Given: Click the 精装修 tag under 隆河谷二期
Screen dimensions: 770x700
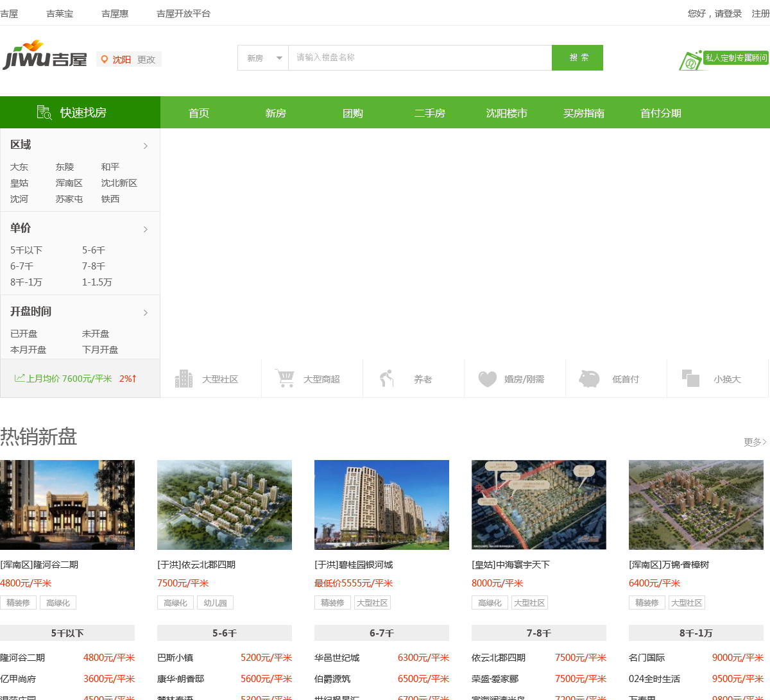Looking at the screenshot, I should tap(19, 603).
